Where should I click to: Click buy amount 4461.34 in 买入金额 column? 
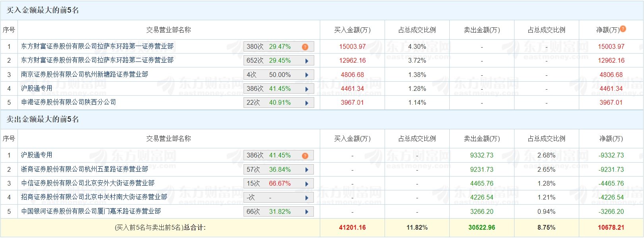coord(352,88)
